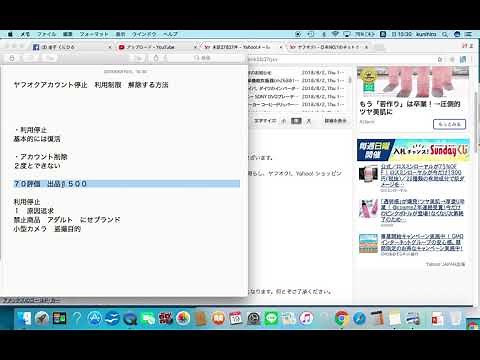The image size is (480, 360).
Task: Click the もっとみる ad button
Action: [x=449, y=124]
